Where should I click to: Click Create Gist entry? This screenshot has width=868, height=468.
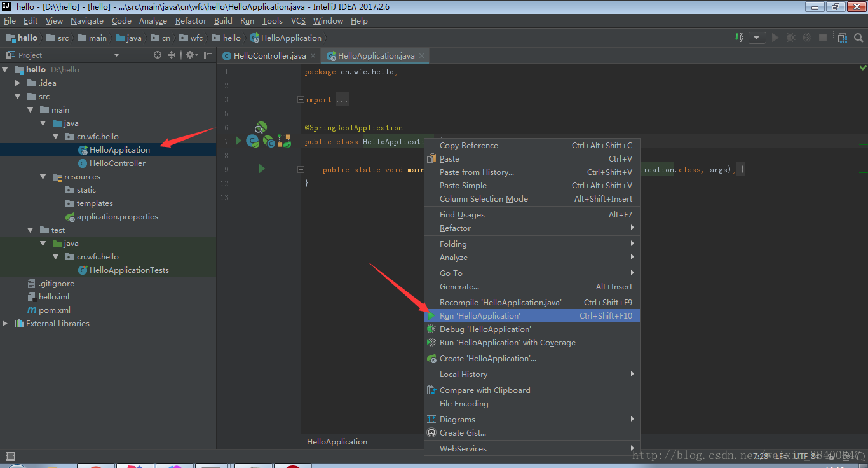[x=532, y=433]
